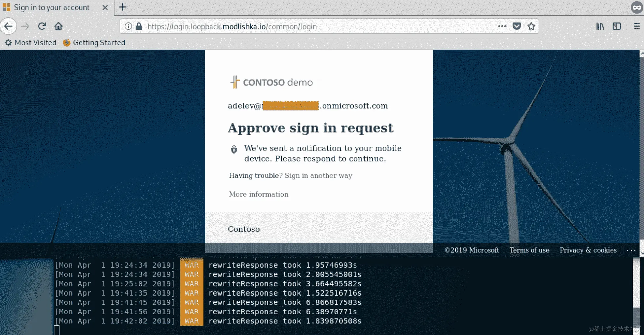Click terminal line 'rewriteResponse took 3.664495582s'
Screen dimensions: 644x335
click(285, 284)
